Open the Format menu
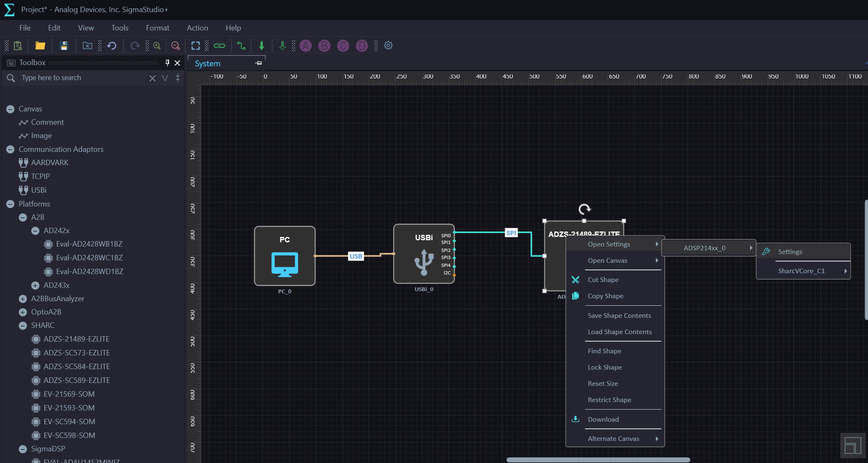Viewport: 868px width, 463px height. coord(158,28)
